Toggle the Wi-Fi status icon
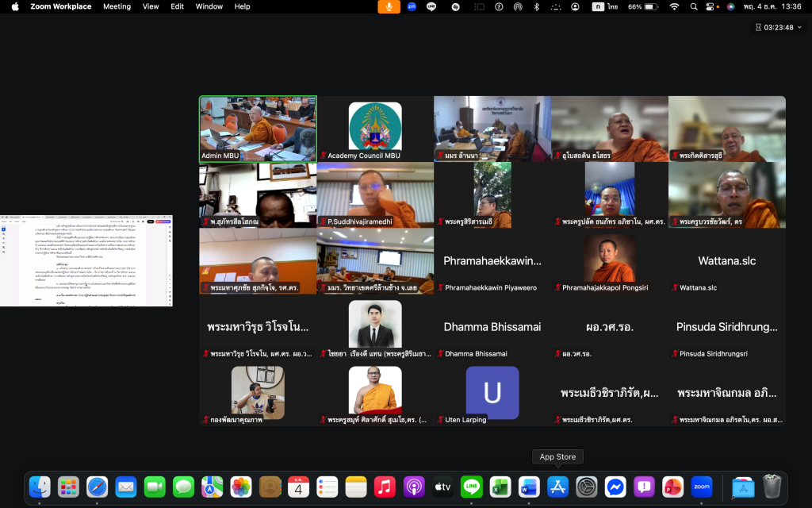812x508 pixels. point(674,6)
